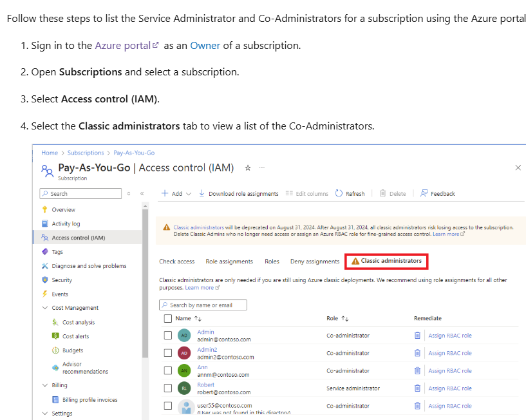Click the sidebar pin/settings icon near search
The image size is (526, 420).
[x=129, y=194]
